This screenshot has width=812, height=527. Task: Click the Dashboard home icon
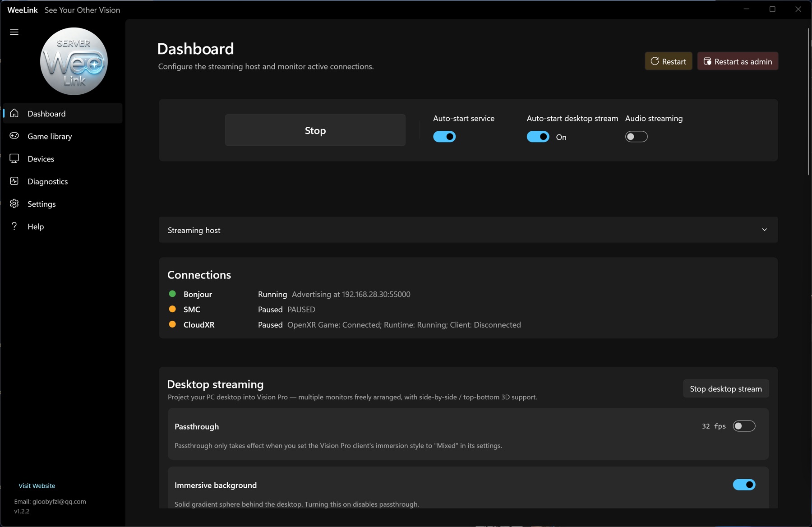14,113
